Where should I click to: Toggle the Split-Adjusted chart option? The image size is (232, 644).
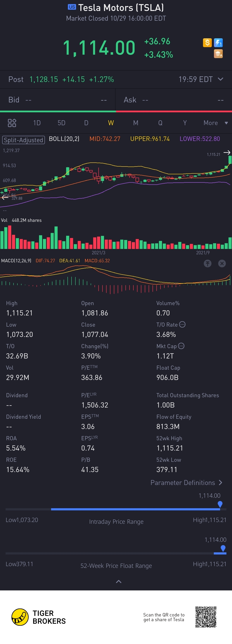[23, 140]
